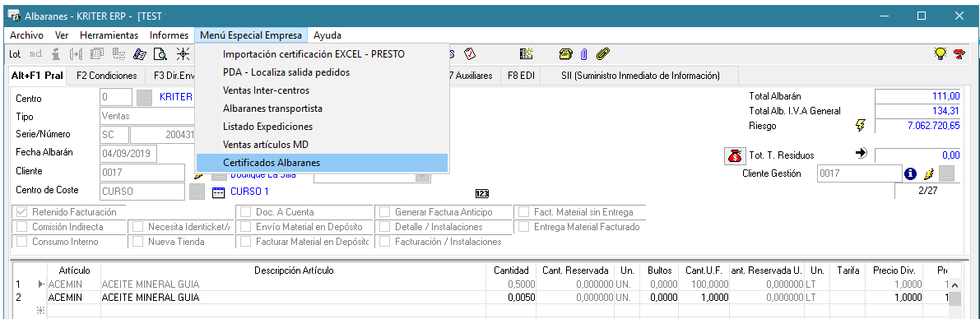Click the blue notepad toolbar icon

pyautogui.click(x=140, y=54)
